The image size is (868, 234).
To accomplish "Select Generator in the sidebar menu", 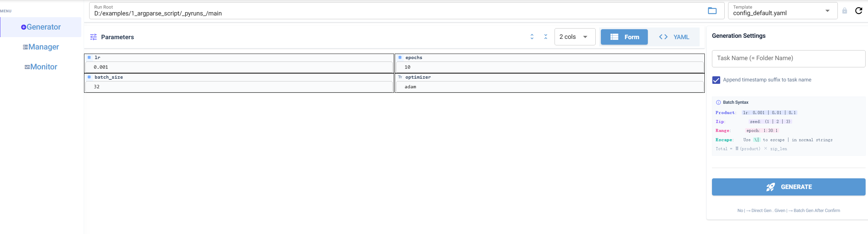I will tap(41, 27).
